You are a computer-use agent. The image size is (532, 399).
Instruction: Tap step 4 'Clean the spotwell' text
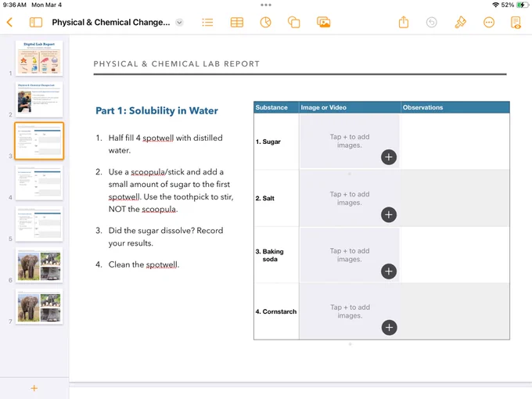pyautogui.click(x=144, y=264)
